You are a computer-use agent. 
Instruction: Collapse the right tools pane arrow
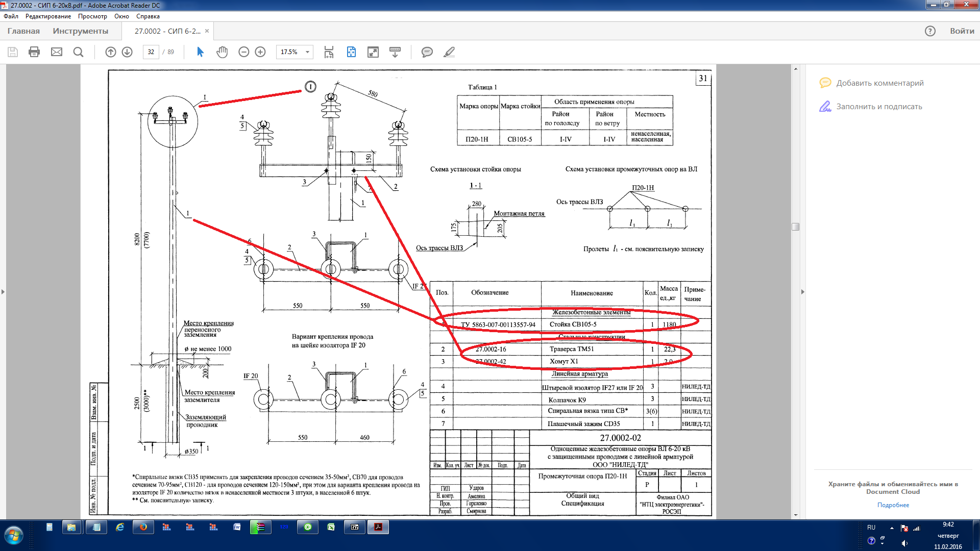pyautogui.click(x=802, y=292)
